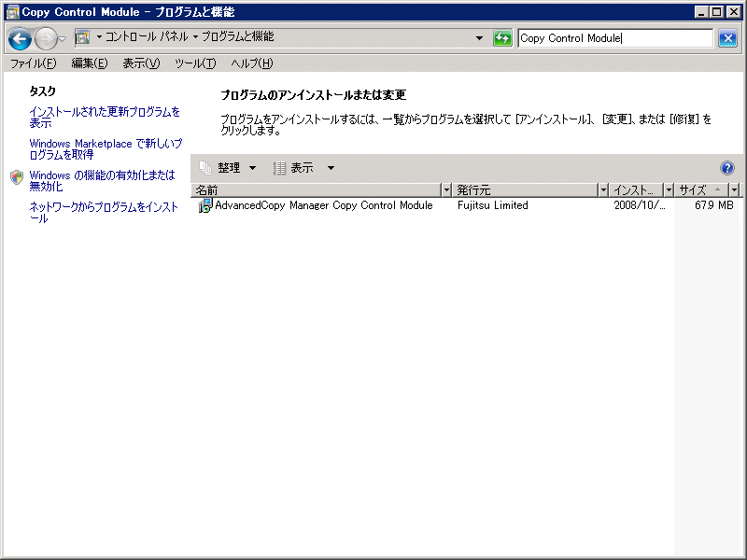
Task: Clear the search box with the X button
Action: [x=727, y=38]
